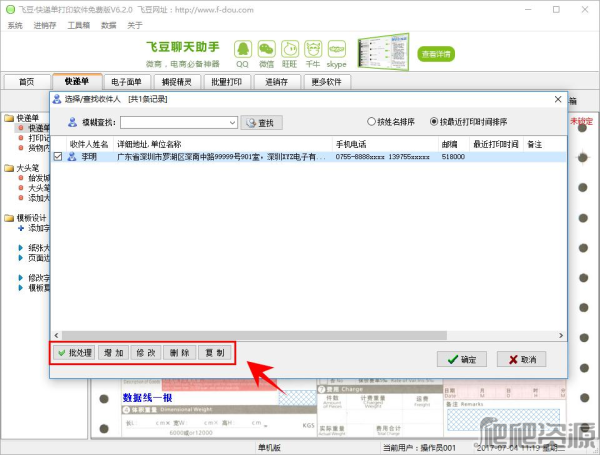Switch to the 首页 tab
Screen dimensions: 600x455
click(x=27, y=82)
